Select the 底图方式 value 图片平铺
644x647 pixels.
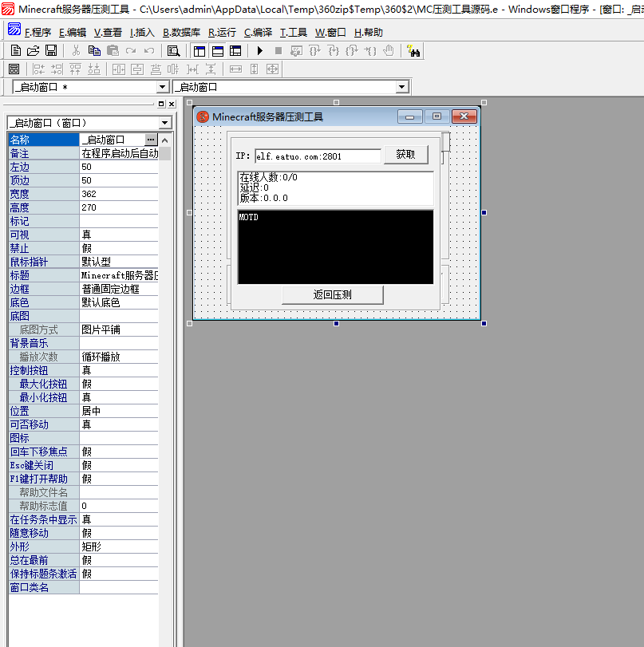[119, 329]
